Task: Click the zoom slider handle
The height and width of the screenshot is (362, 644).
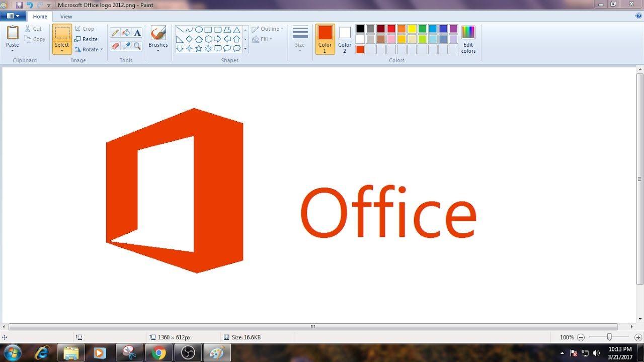Action: click(609, 337)
